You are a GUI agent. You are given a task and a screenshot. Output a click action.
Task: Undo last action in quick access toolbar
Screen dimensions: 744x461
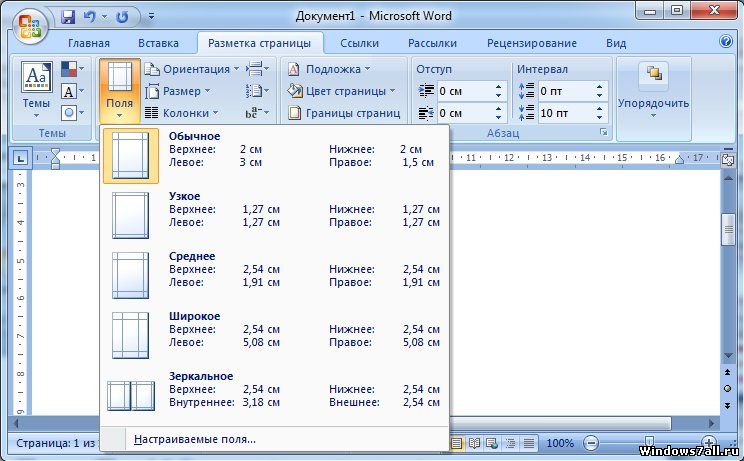[x=89, y=18]
